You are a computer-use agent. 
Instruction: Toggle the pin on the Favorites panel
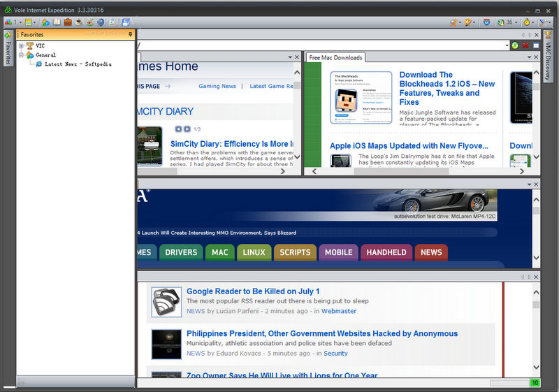click(131, 34)
